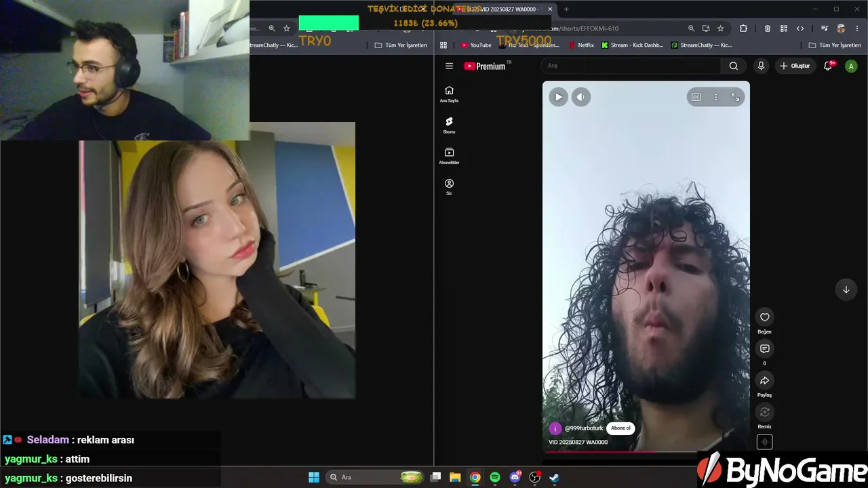Open the apps grid in bookmarks bar
Screen dimensions: 868x488
tap(443, 45)
